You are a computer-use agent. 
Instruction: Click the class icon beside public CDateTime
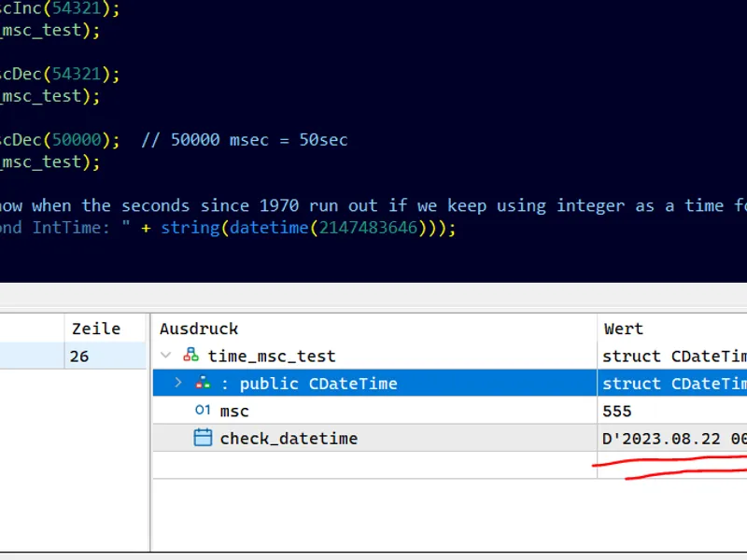[x=203, y=383]
